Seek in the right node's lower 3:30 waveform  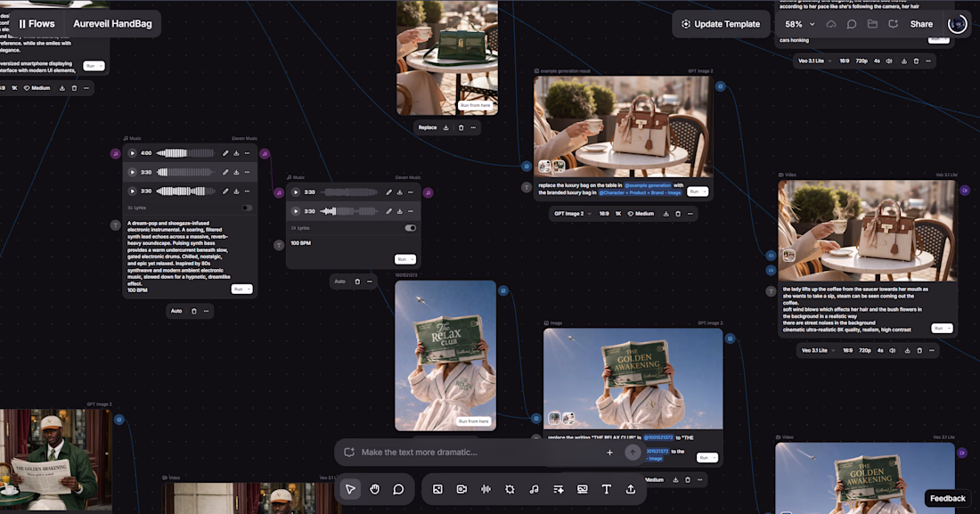click(x=348, y=211)
